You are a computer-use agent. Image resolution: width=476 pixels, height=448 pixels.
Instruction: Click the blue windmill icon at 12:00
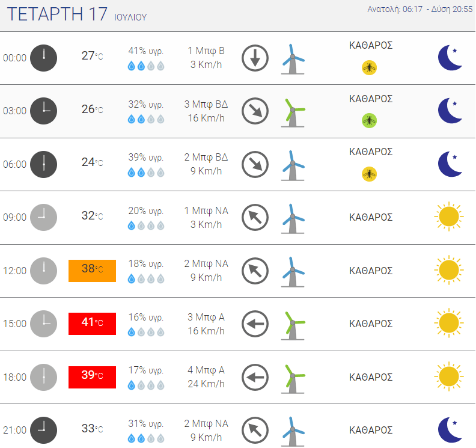pos(293,272)
